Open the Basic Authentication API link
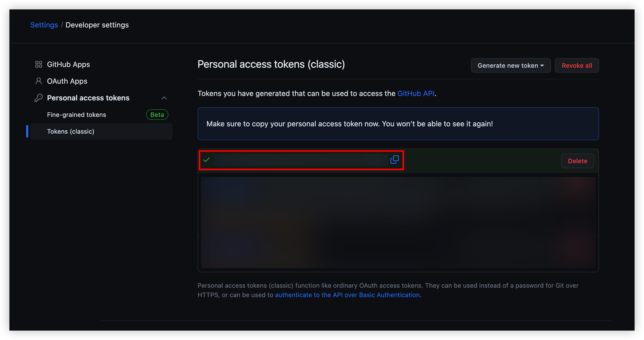Image resolution: width=644 pixels, height=340 pixels. (347, 295)
